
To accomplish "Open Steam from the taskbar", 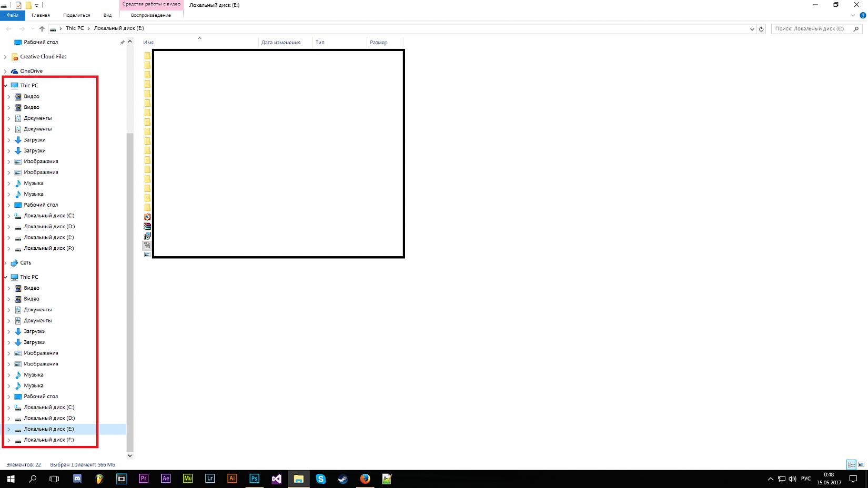I will (x=343, y=479).
